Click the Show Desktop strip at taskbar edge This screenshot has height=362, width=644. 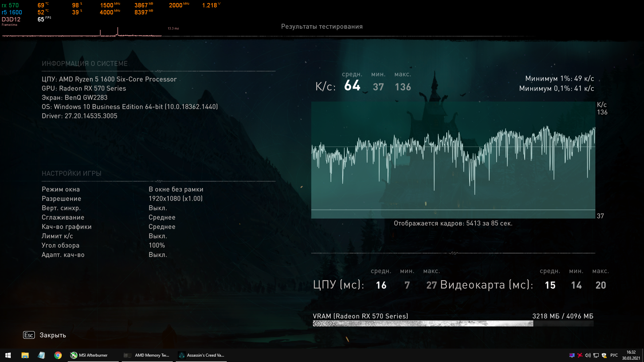pyautogui.click(x=643, y=355)
